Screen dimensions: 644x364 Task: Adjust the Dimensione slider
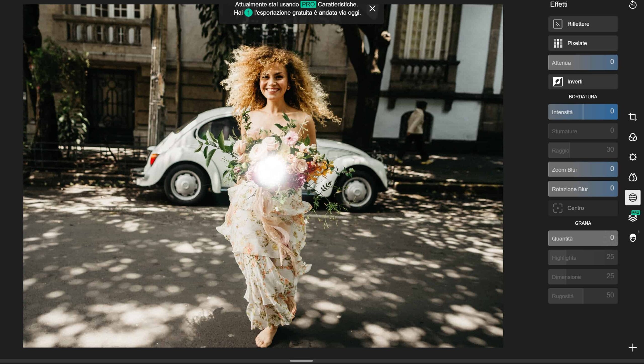pos(583,277)
